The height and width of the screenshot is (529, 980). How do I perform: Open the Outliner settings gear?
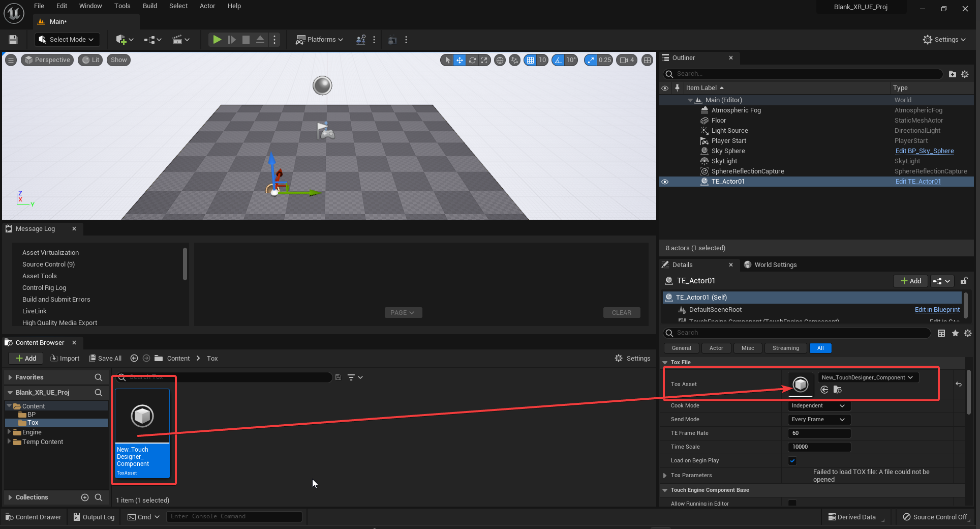point(965,74)
